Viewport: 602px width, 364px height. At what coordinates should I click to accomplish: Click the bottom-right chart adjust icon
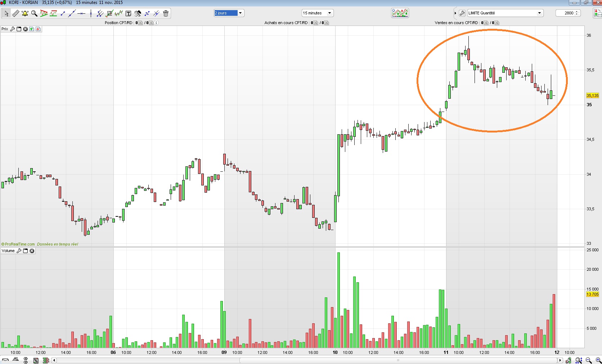tap(569, 360)
